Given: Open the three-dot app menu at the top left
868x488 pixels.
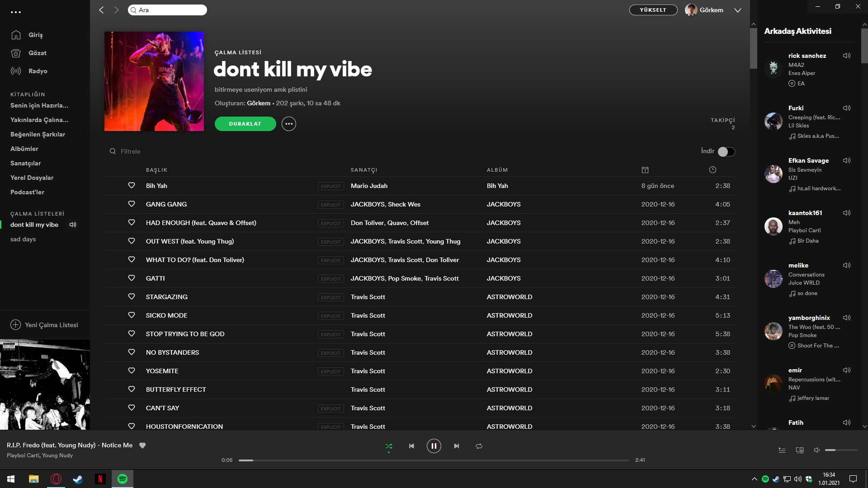Looking at the screenshot, I should click(16, 12).
